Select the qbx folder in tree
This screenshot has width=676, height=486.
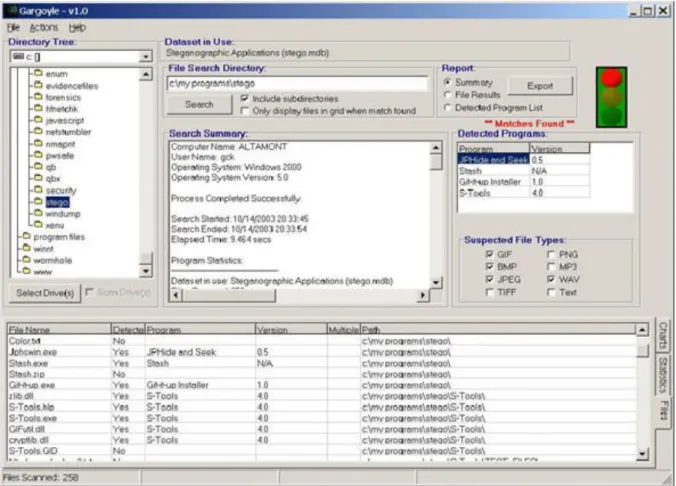[53, 179]
